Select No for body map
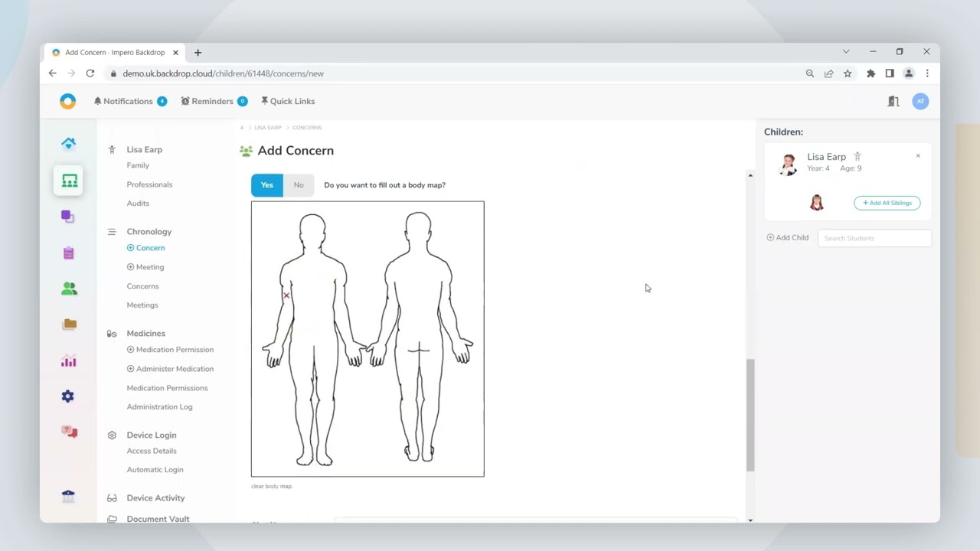The height and width of the screenshot is (551, 980). 299,185
